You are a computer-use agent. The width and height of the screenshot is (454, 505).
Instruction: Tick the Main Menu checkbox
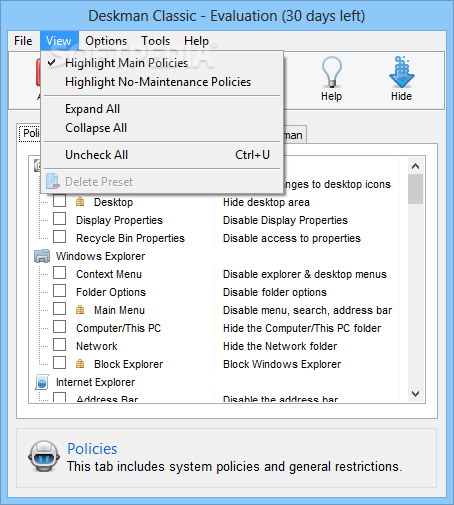pyautogui.click(x=60, y=309)
